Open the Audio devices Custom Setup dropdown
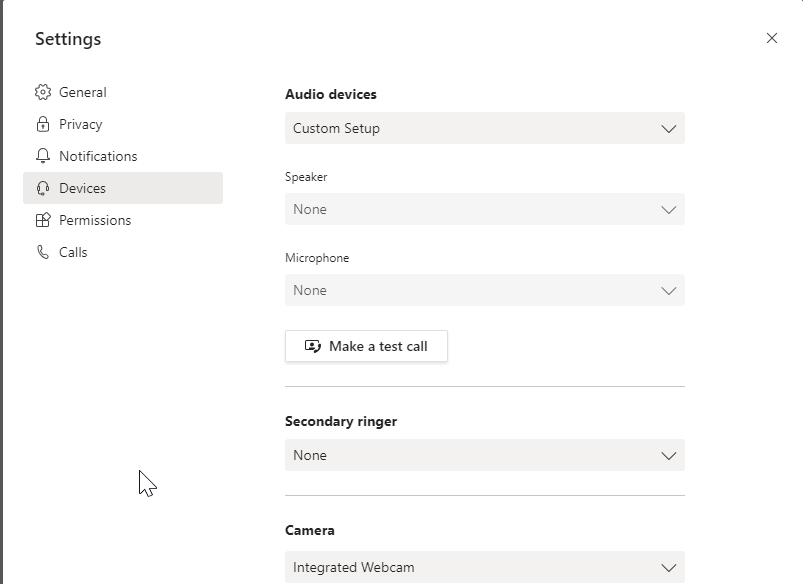Viewport: 803px width, 584px height. 484,128
